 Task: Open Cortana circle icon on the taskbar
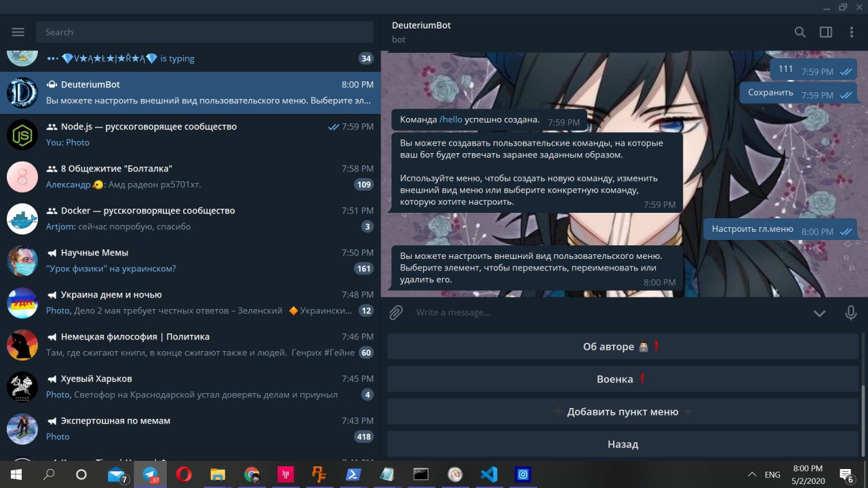[x=81, y=474]
